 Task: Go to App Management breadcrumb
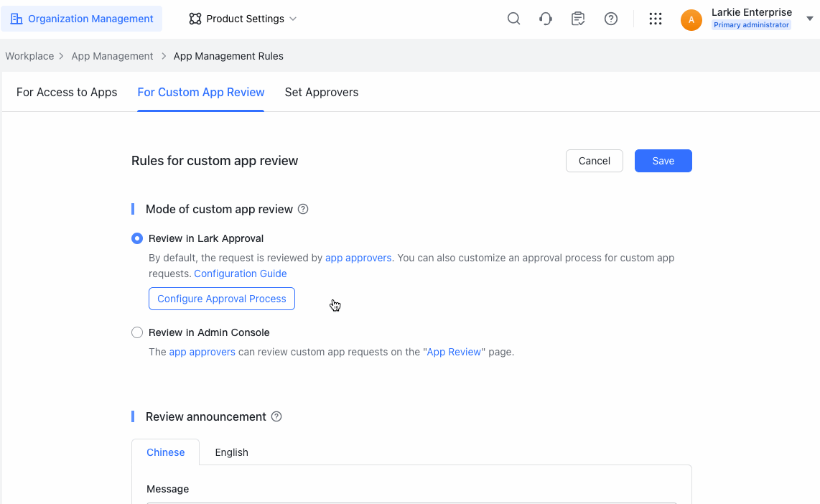[113, 56]
